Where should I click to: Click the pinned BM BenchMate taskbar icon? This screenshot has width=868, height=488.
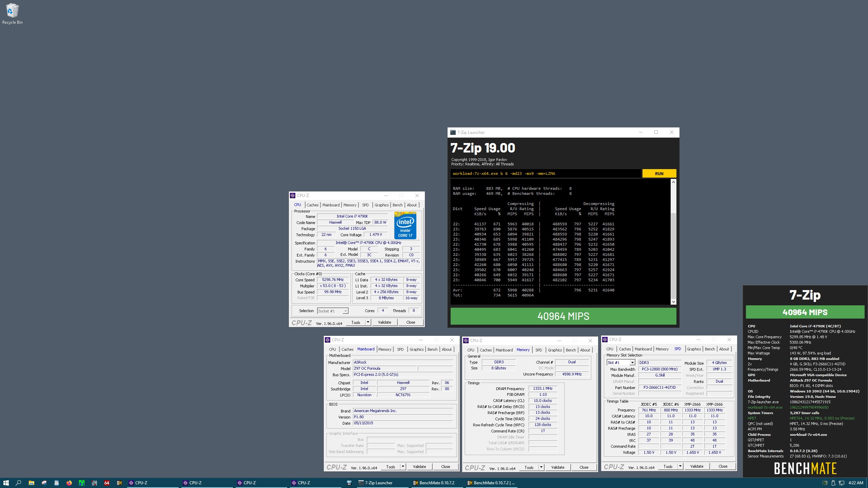click(119, 483)
